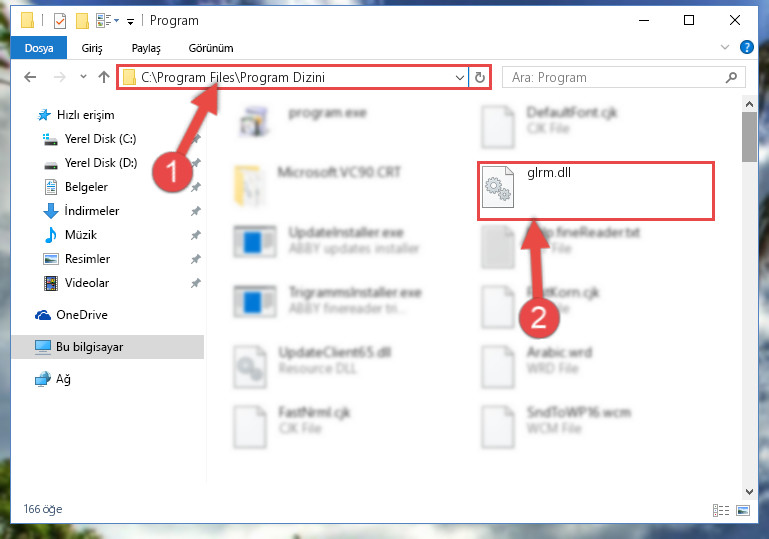Click pin icon next to Videolar

195,282
